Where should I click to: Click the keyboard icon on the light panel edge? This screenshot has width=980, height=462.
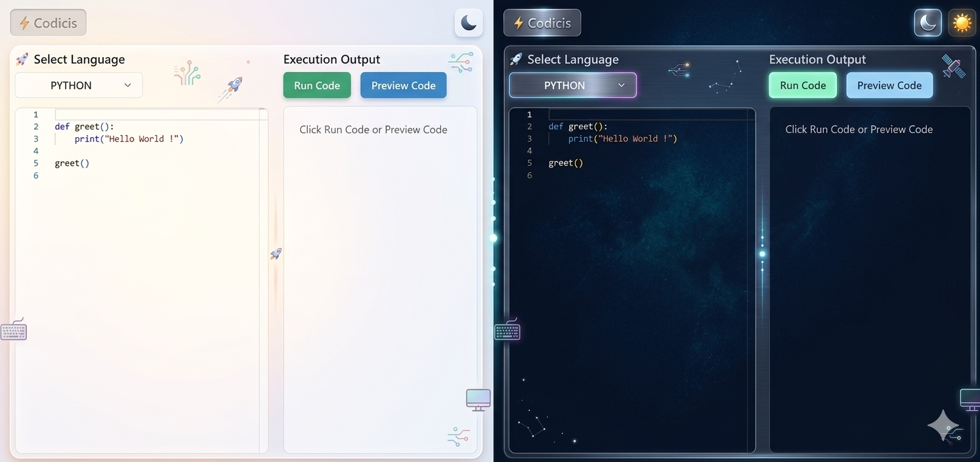coord(14,330)
